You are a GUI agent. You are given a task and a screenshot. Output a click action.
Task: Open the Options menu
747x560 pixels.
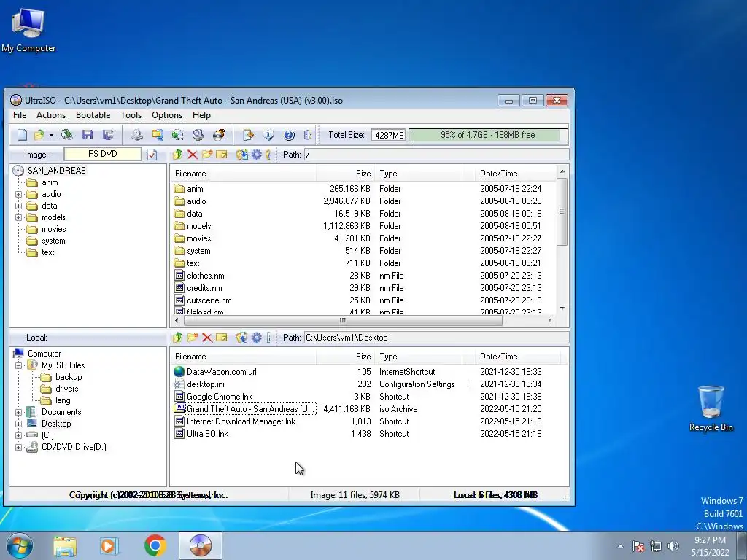pos(167,115)
